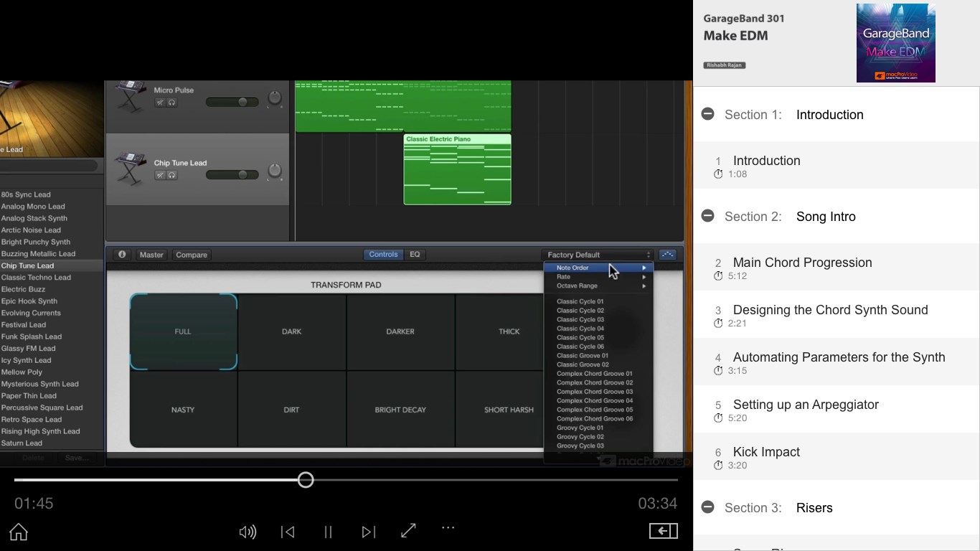Collapse Section 1: Introduction
This screenshot has height=551, width=980.
click(707, 113)
